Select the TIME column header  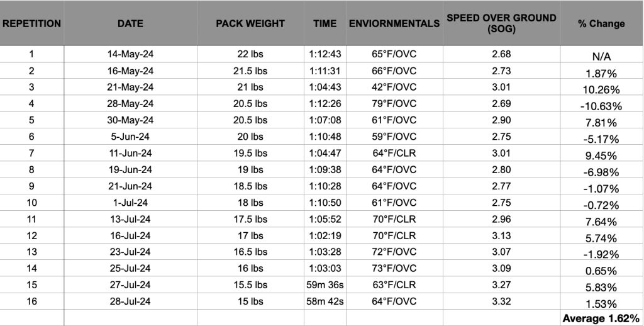click(325, 23)
